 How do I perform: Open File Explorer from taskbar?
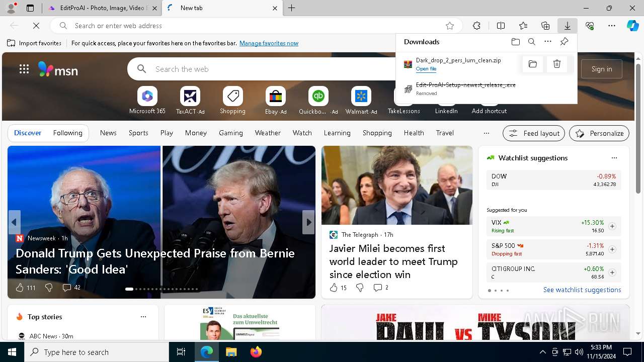(x=231, y=352)
